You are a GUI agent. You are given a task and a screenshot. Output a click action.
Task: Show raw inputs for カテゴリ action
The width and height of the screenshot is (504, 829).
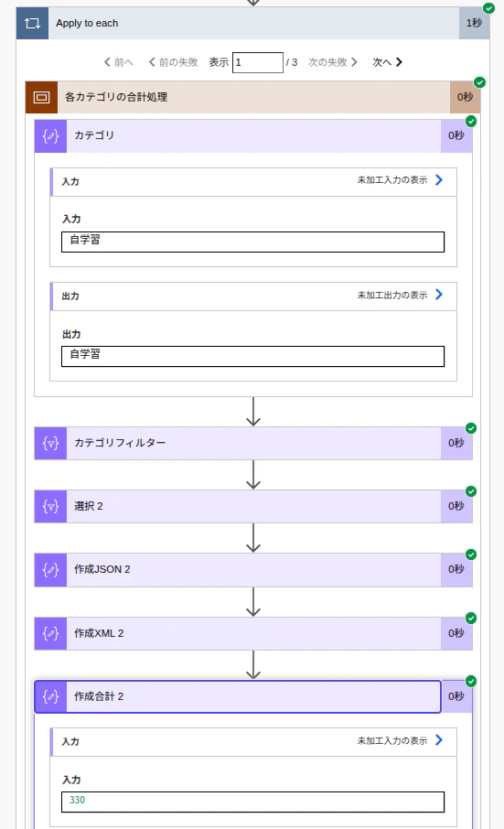click(400, 180)
